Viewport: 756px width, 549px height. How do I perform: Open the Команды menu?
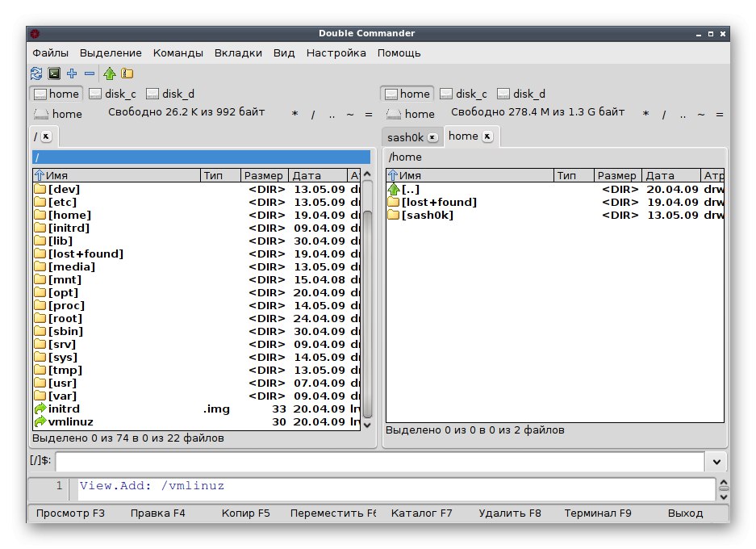[178, 52]
